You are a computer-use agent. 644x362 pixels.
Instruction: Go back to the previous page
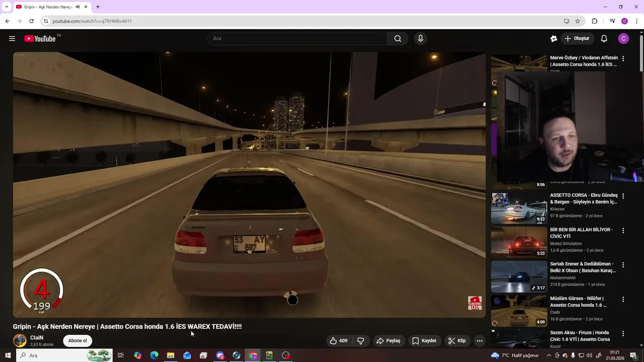[7, 21]
